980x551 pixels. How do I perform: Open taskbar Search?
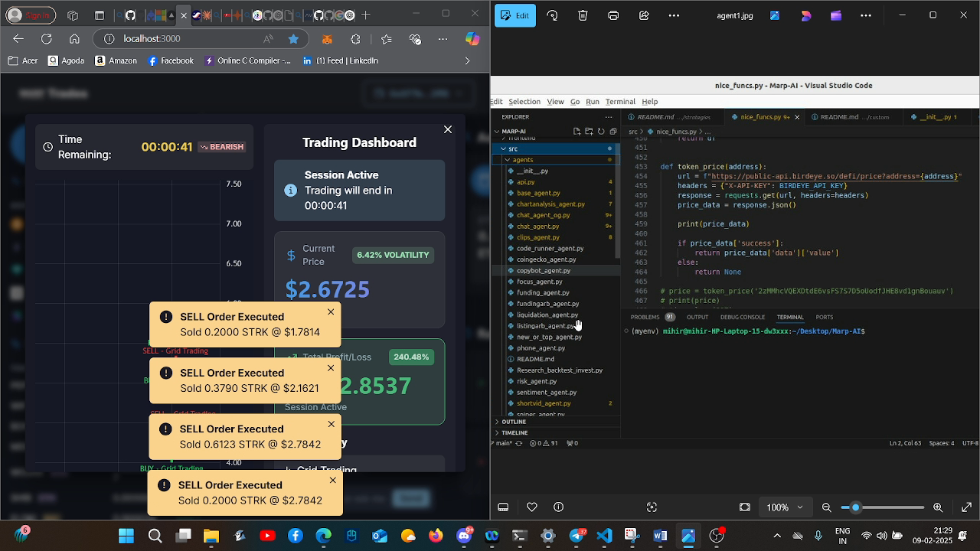click(x=155, y=536)
